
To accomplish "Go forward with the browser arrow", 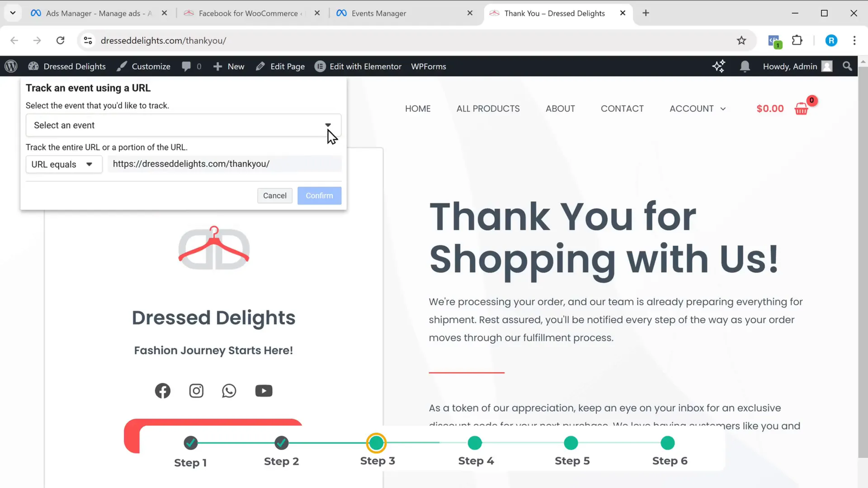I will click(37, 40).
